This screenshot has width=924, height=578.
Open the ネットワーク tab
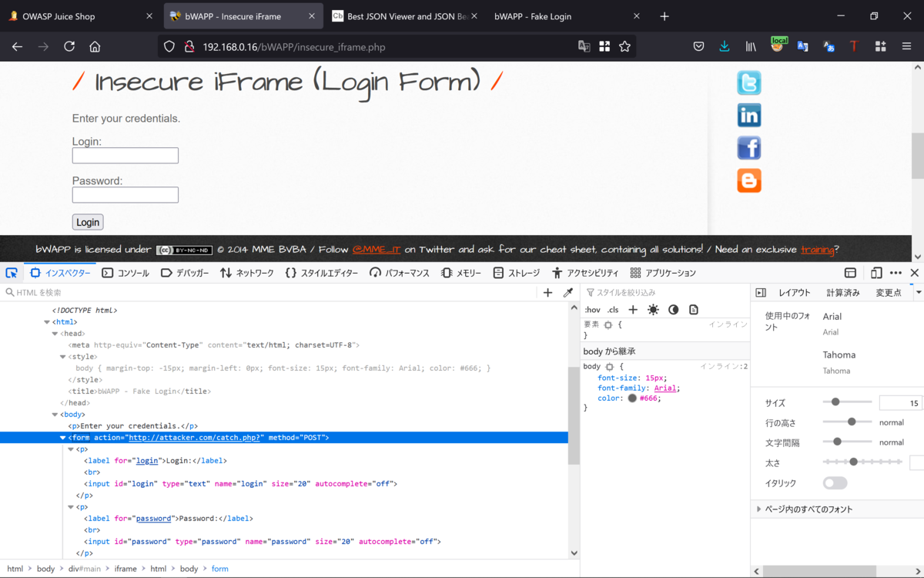[x=246, y=273]
